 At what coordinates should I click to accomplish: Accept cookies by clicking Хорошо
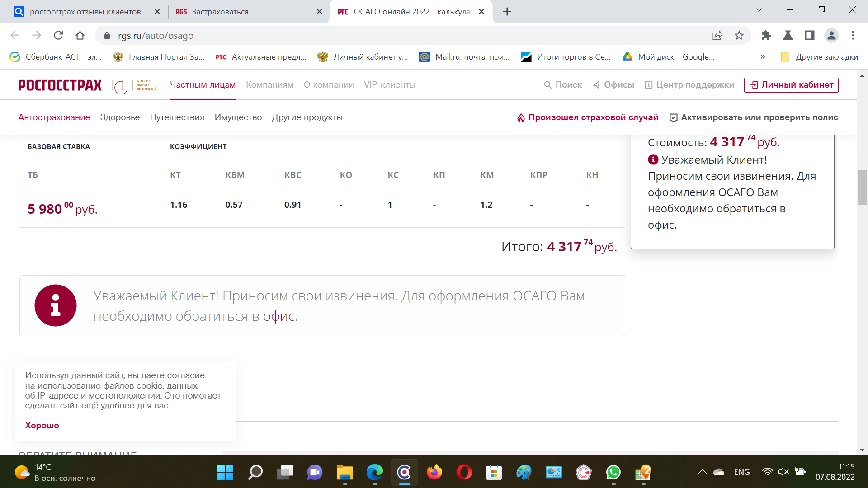pos(42,425)
